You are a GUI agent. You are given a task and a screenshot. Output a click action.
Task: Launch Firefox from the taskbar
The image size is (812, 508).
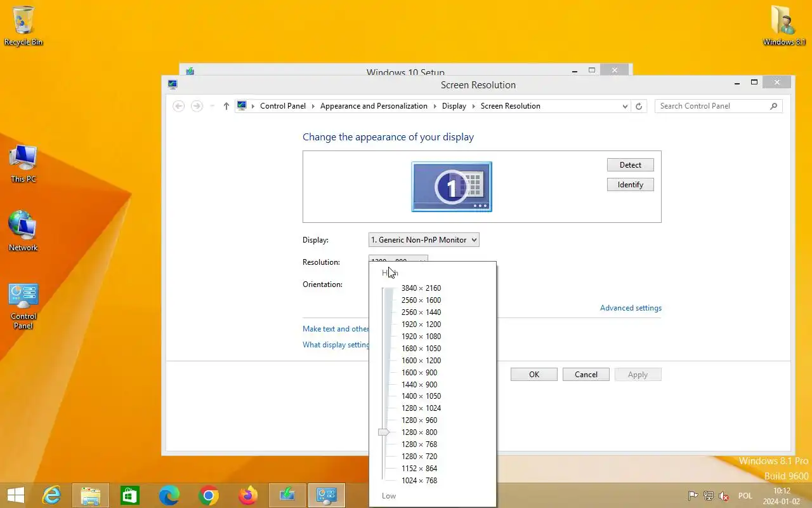pyautogui.click(x=248, y=495)
